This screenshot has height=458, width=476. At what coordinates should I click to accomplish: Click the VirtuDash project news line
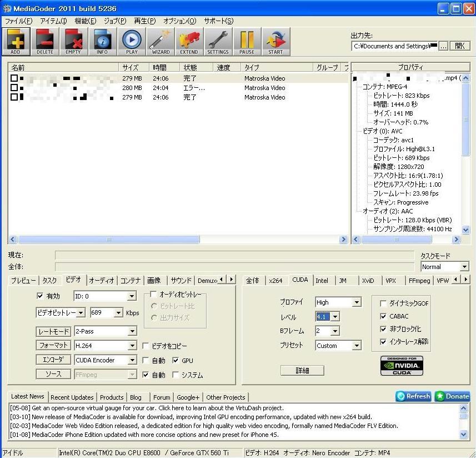(147, 408)
